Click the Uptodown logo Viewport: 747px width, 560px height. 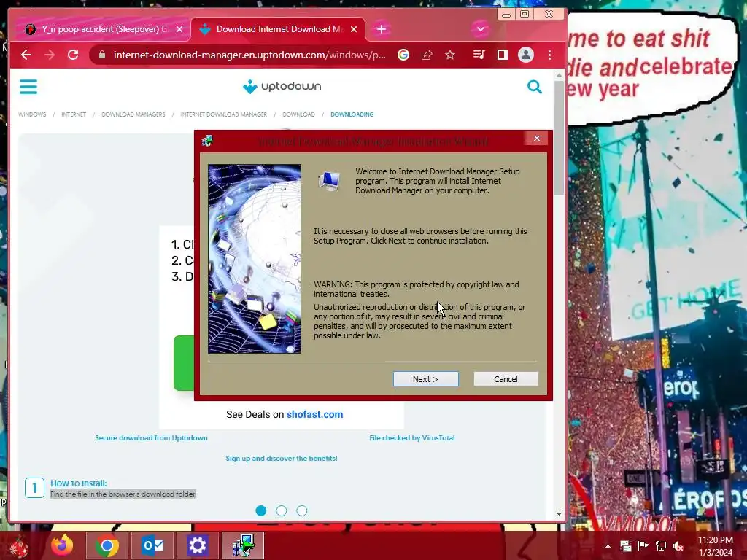tap(282, 86)
